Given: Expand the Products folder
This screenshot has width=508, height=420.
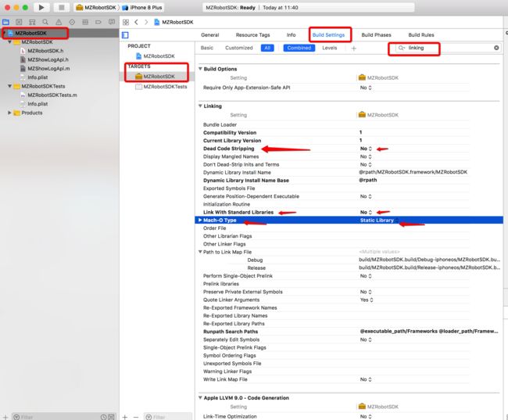Looking at the screenshot, I should [x=9, y=113].
